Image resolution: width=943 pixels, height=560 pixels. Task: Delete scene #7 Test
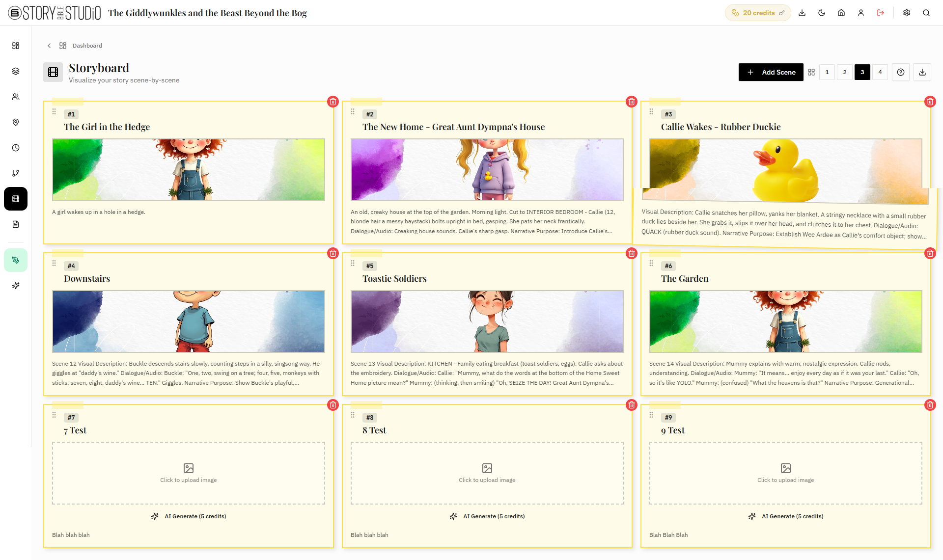tap(333, 405)
